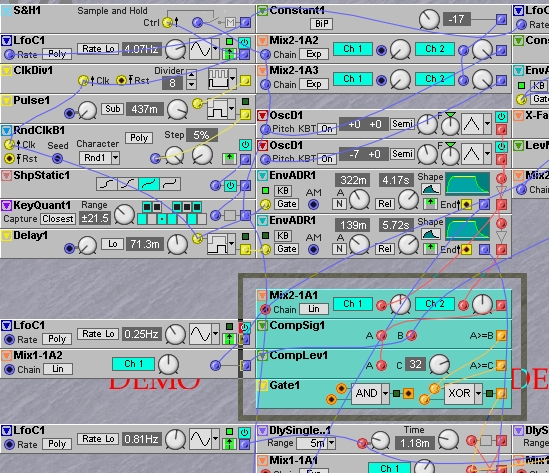Screen dimensions: 549x473
Task: Toggle the power button on OscD1 +0
Action: pyautogui.click(x=501, y=117)
